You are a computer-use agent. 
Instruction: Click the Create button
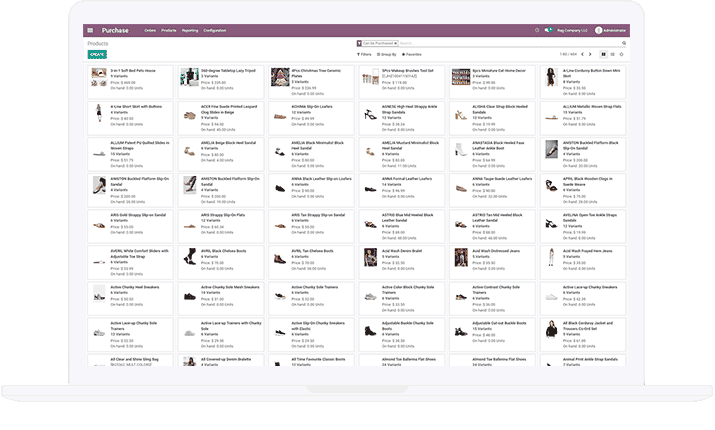click(x=98, y=54)
